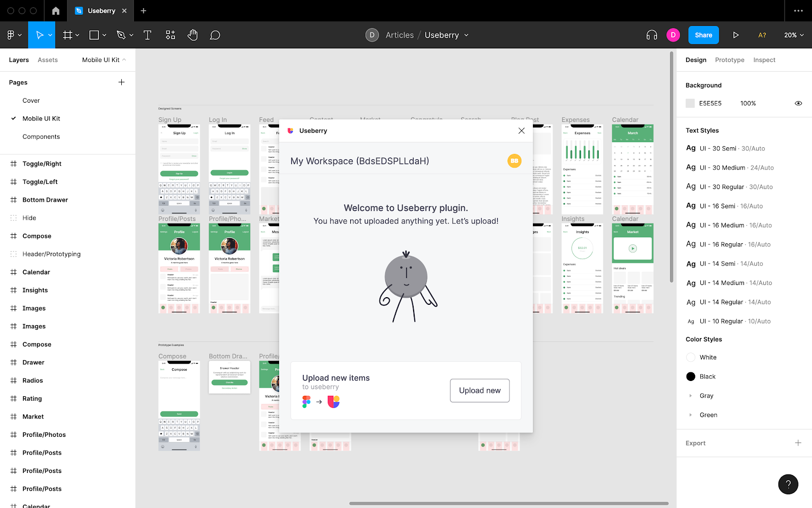Open the three-dot overflow menu
The image size is (812, 508).
pyautogui.click(x=798, y=11)
